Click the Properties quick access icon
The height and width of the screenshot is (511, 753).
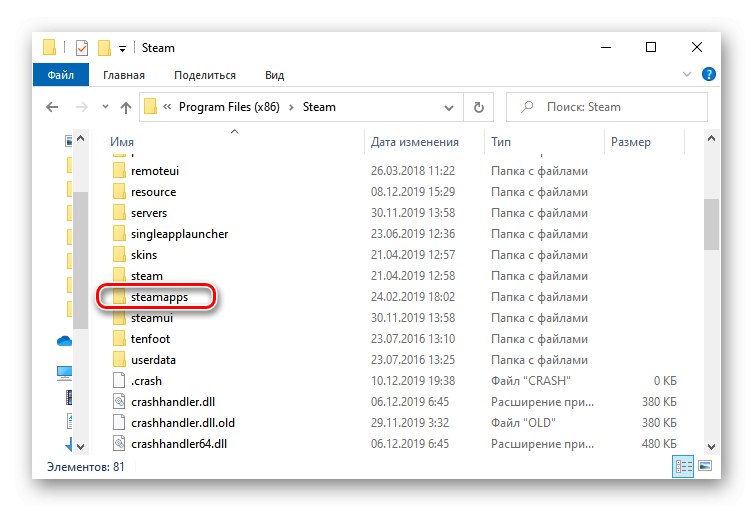click(x=82, y=48)
